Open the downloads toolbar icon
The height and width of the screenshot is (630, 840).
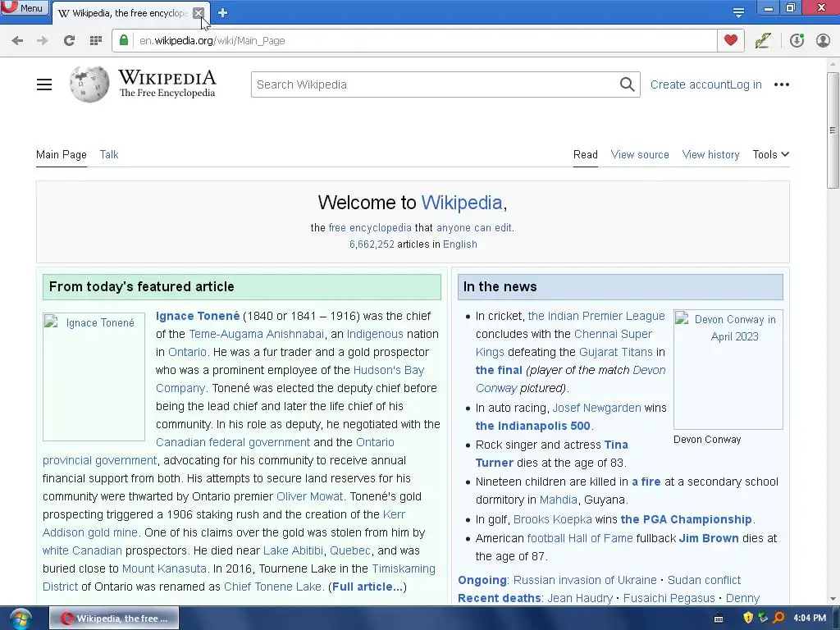[x=797, y=40]
